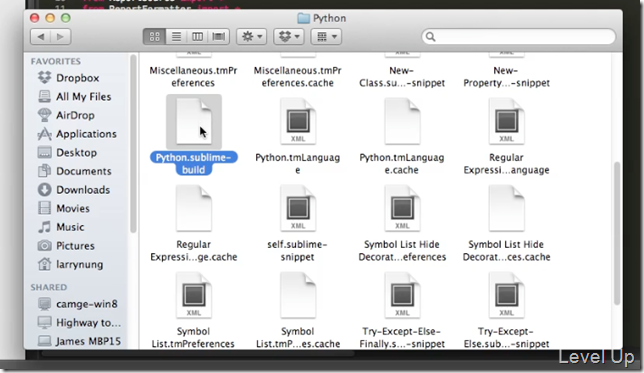The width and height of the screenshot is (644, 373).
Task: Click the file list vertical scrollbar
Action: tap(616, 233)
